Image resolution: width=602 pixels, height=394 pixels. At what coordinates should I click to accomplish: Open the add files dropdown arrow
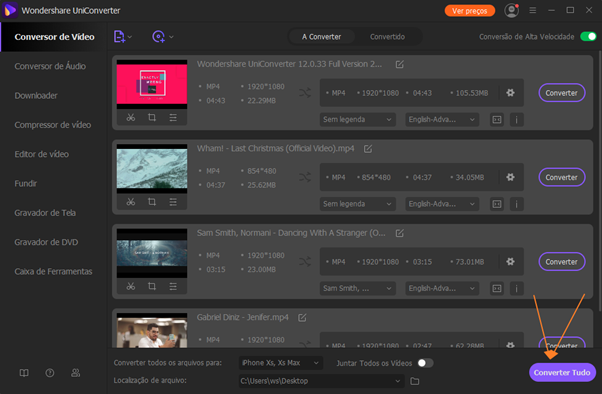click(130, 37)
